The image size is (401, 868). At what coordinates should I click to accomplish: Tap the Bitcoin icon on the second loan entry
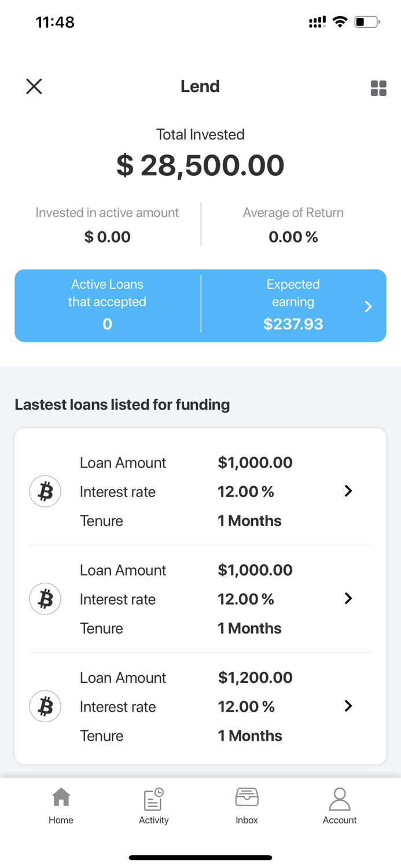pyautogui.click(x=45, y=598)
